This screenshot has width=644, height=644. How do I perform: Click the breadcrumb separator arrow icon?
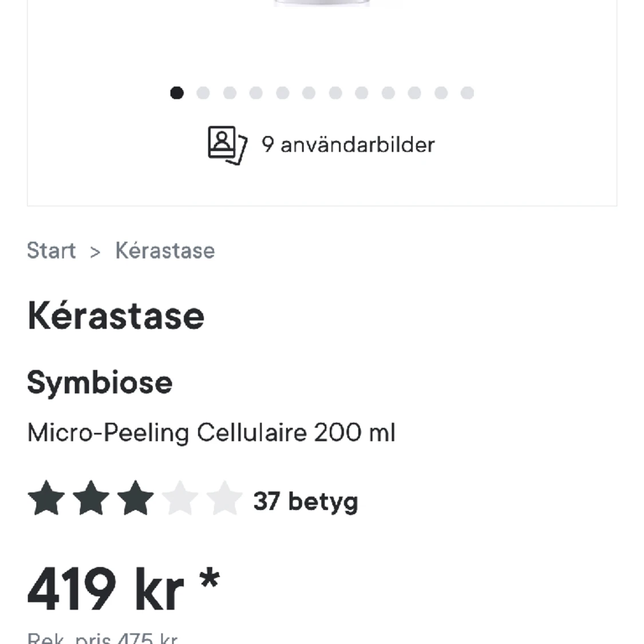coord(95,252)
